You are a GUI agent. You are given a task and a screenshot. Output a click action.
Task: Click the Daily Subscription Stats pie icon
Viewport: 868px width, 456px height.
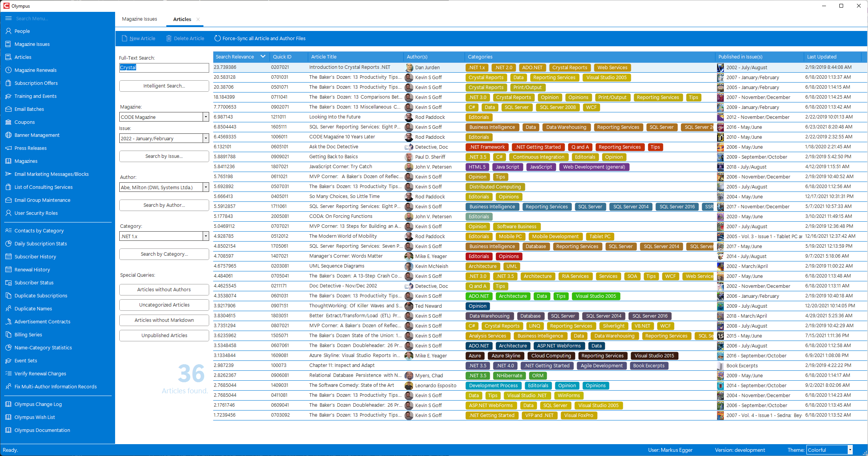[8, 244]
